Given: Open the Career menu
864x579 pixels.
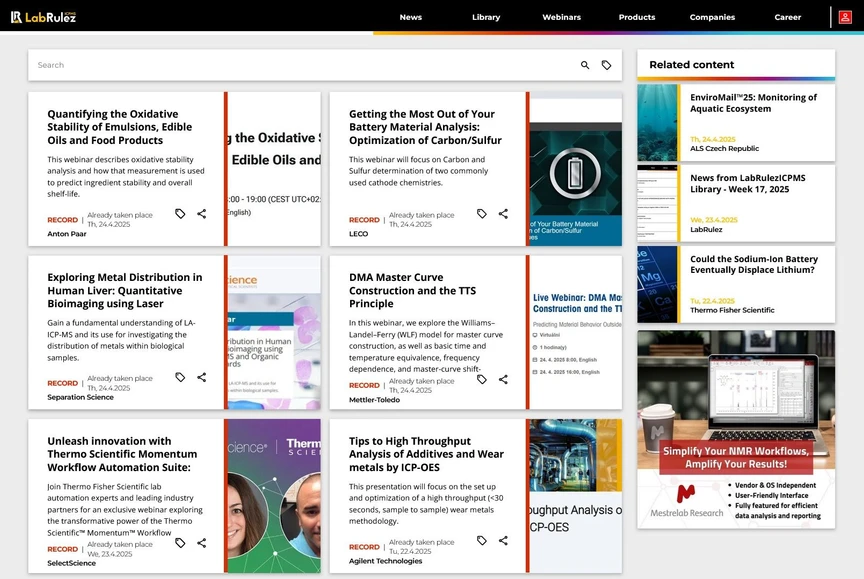Looking at the screenshot, I should coord(787,17).
